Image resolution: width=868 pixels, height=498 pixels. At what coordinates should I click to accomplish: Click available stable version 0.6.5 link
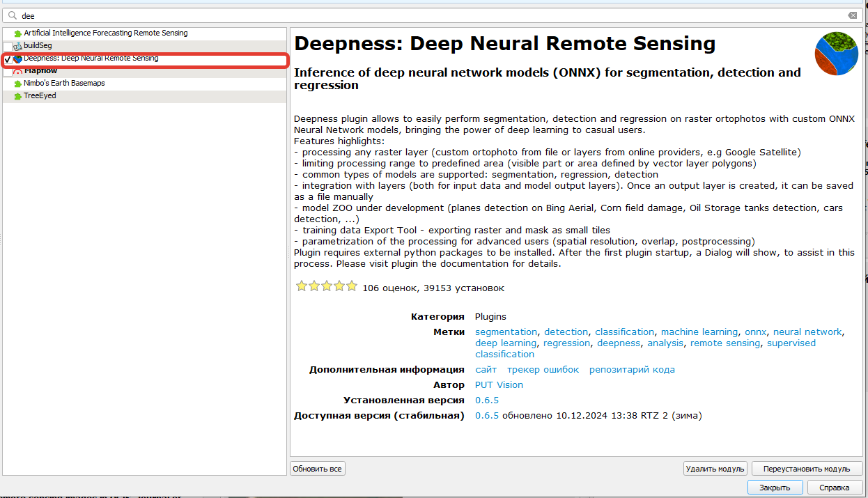pyautogui.click(x=487, y=415)
